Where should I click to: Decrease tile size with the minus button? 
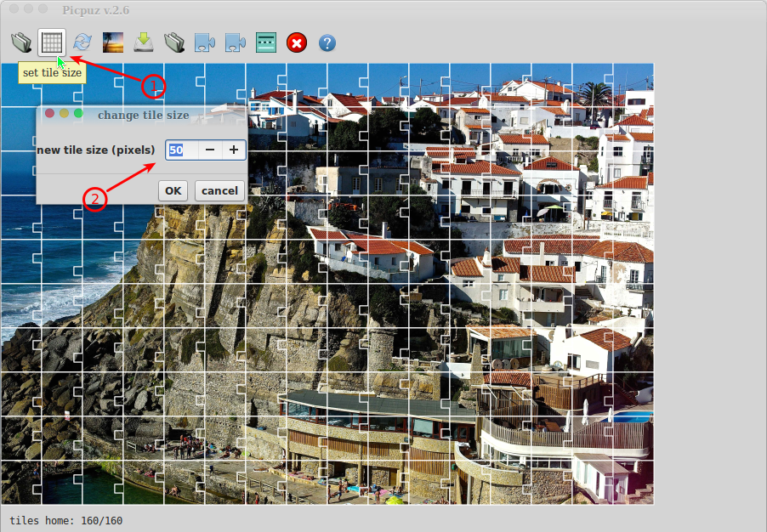click(210, 150)
